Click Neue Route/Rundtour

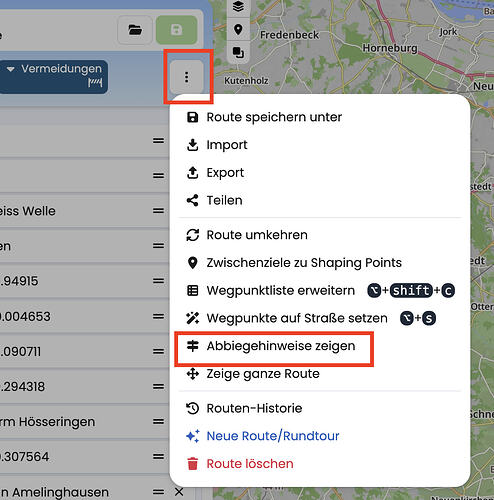point(263,436)
